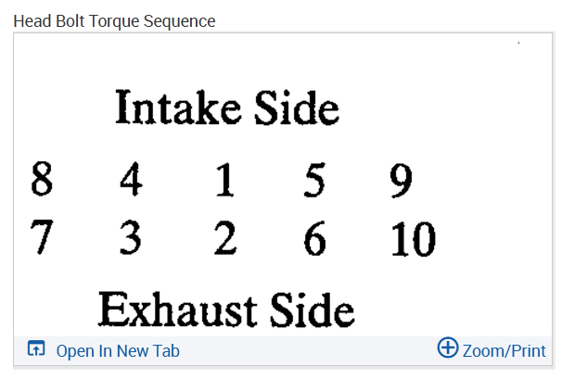Click bolt number 10 in the diagram
This screenshot has width=562, height=392.
click(x=413, y=239)
